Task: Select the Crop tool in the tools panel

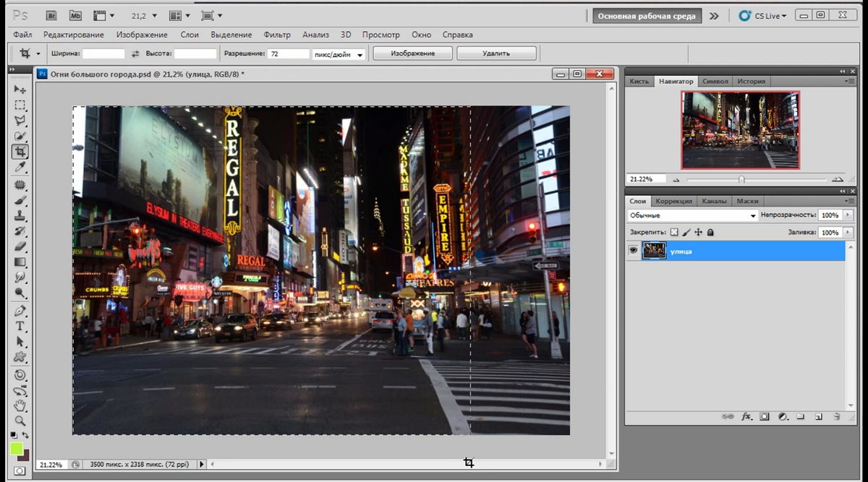Action: 20,151
